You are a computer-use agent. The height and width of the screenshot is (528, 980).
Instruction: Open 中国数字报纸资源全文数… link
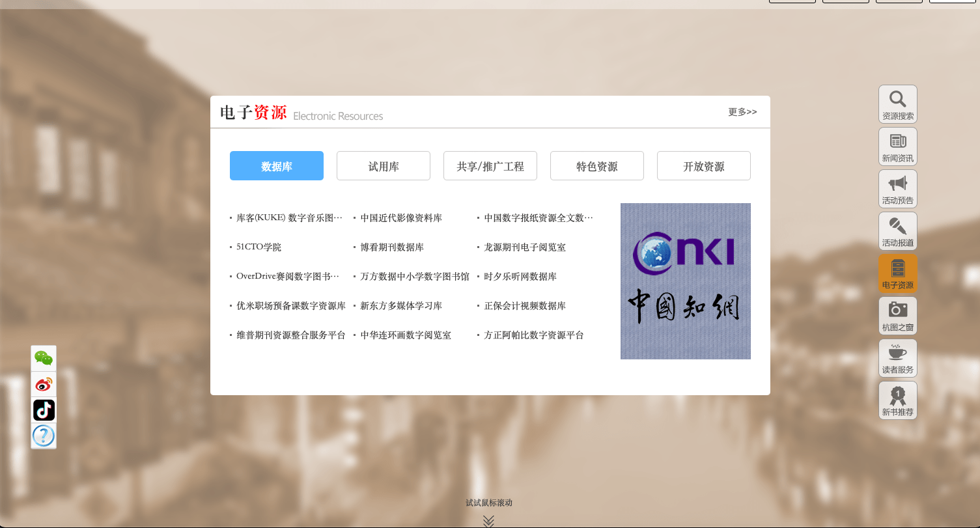click(539, 218)
